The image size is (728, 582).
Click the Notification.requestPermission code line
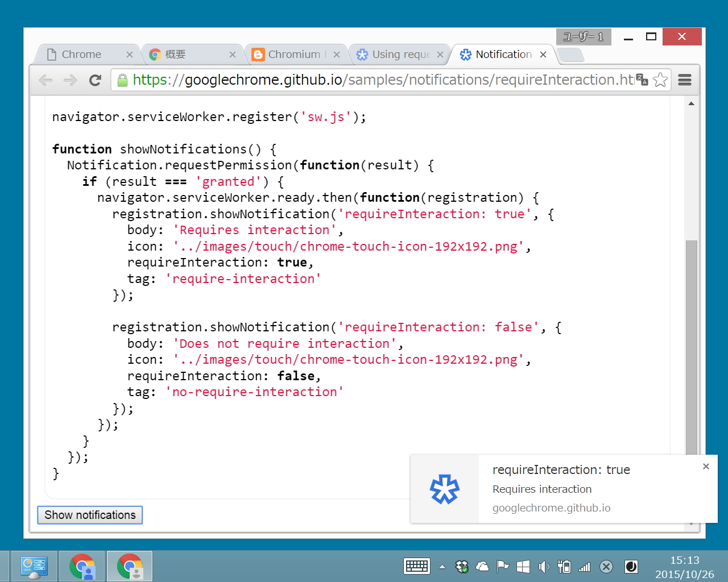251,165
